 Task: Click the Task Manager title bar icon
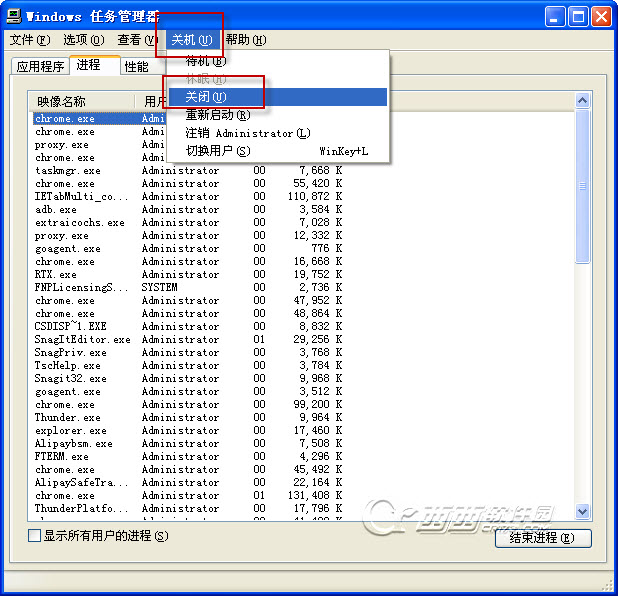click(x=14, y=16)
